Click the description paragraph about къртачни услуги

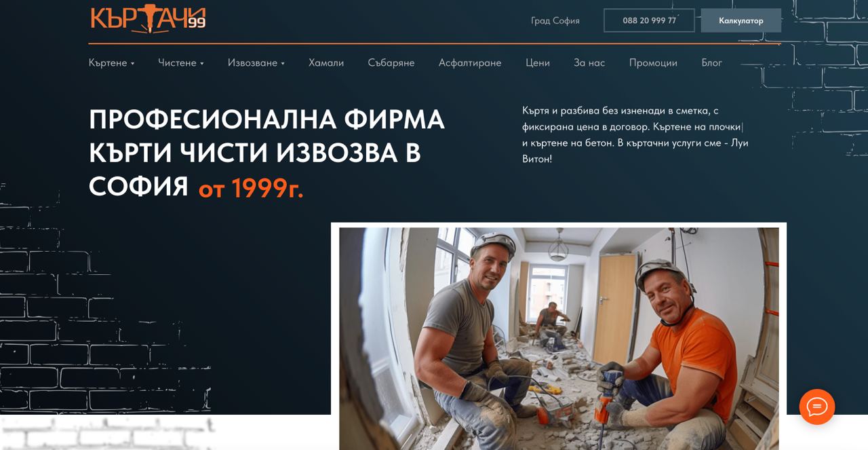tap(635, 134)
